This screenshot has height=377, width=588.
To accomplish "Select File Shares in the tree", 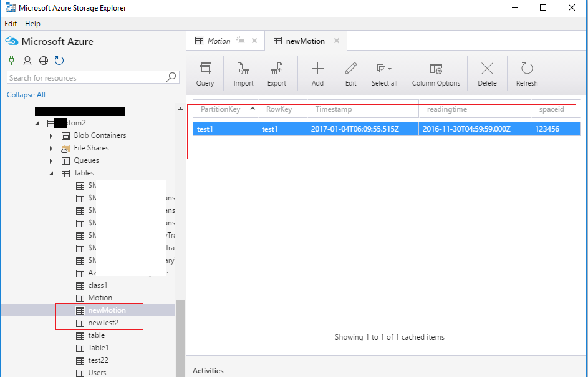I will click(91, 148).
